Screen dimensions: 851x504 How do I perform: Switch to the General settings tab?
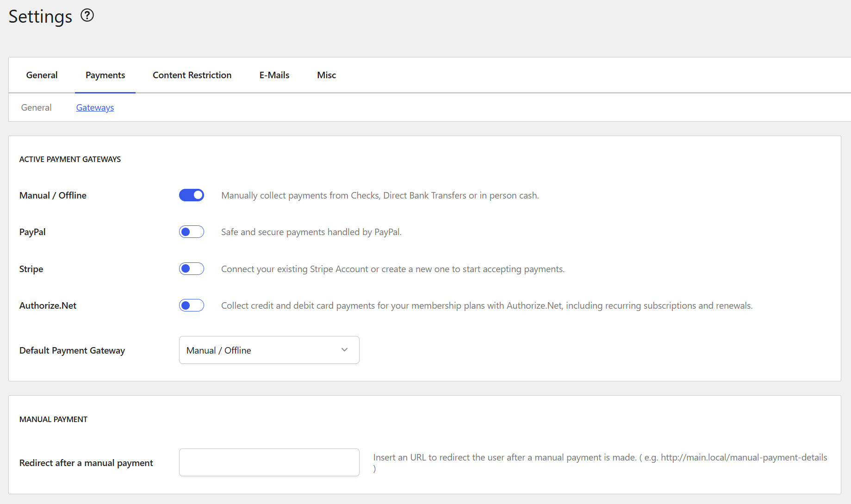(42, 75)
